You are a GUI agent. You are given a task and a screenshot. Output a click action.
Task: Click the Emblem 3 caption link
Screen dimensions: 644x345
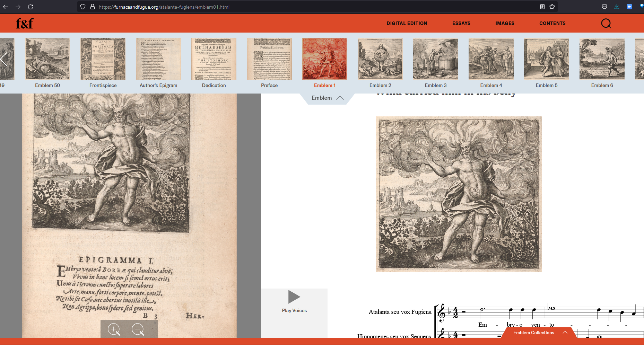coord(436,85)
